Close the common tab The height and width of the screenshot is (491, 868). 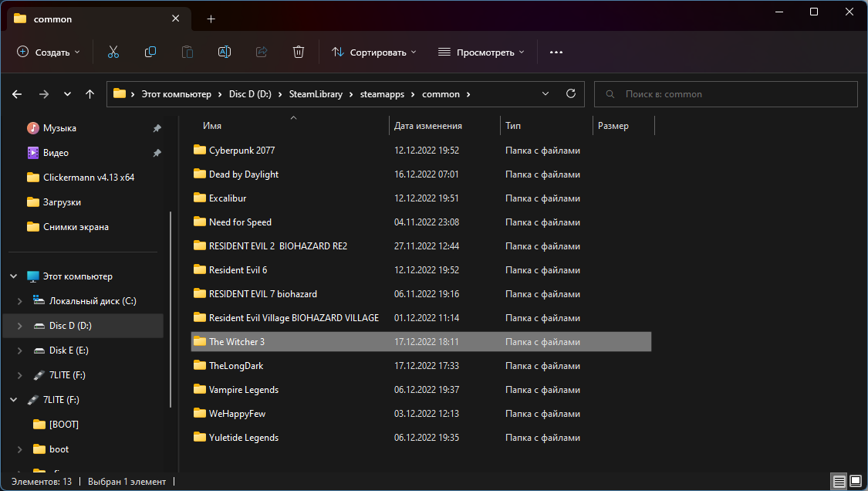[x=175, y=19]
